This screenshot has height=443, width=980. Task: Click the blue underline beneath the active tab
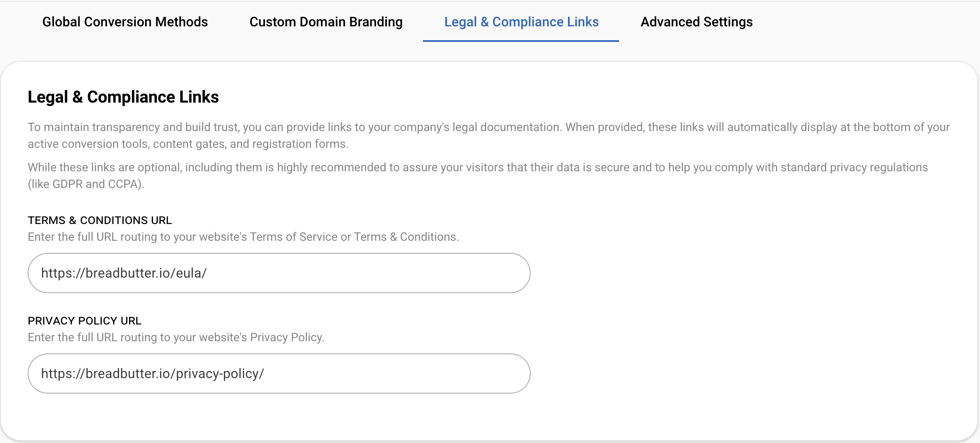521,41
